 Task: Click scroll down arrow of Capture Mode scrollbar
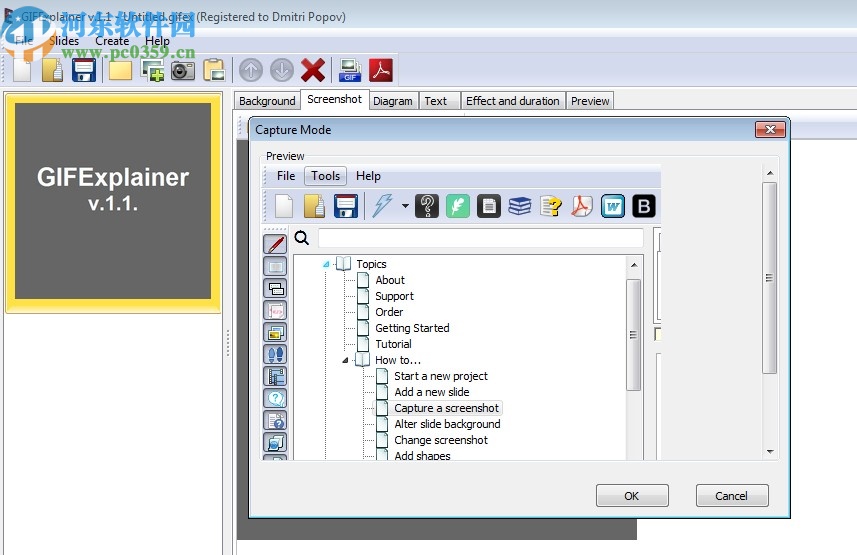(770, 452)
